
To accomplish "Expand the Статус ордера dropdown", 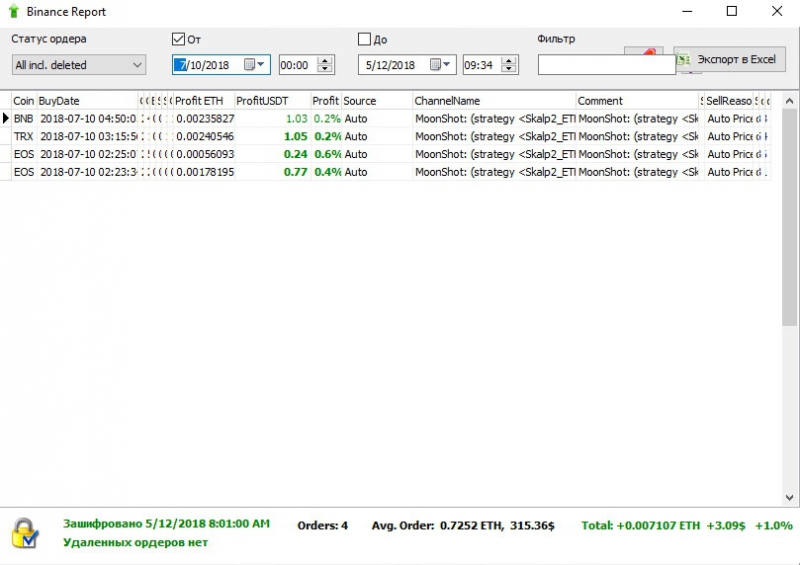I will coord(79,65).
